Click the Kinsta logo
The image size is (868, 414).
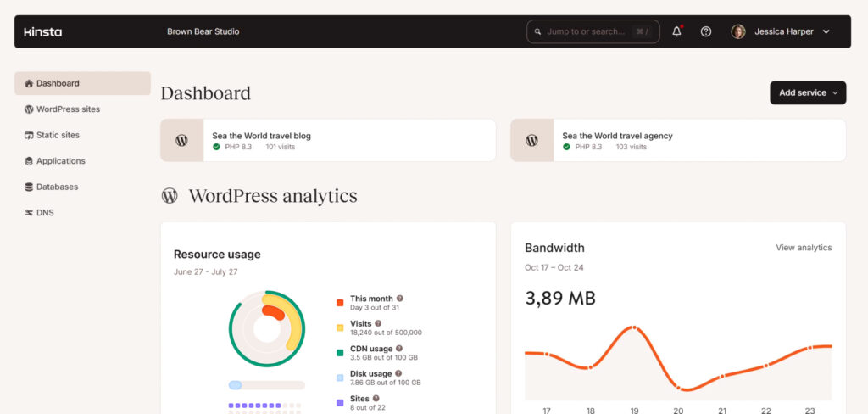coord(42,31)
